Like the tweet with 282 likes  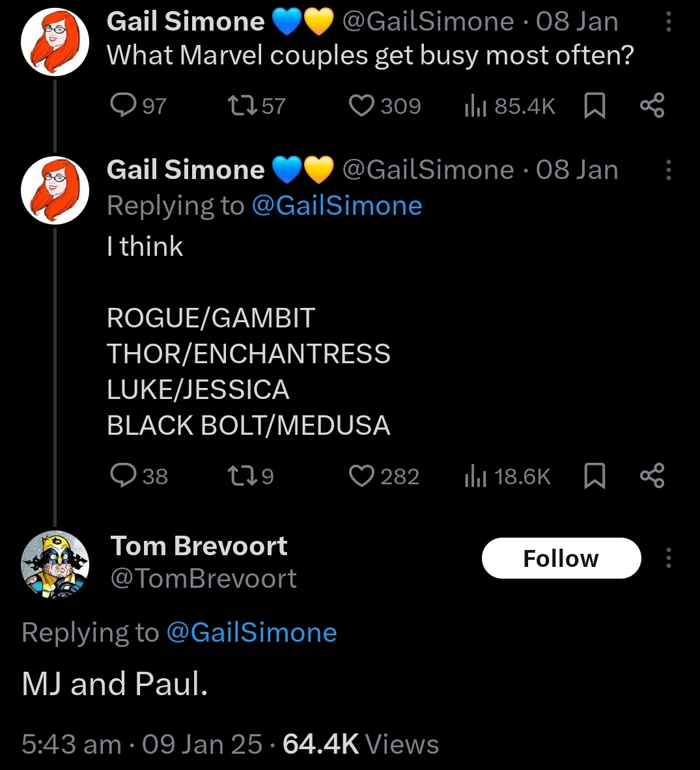click(x=361, y=476)
